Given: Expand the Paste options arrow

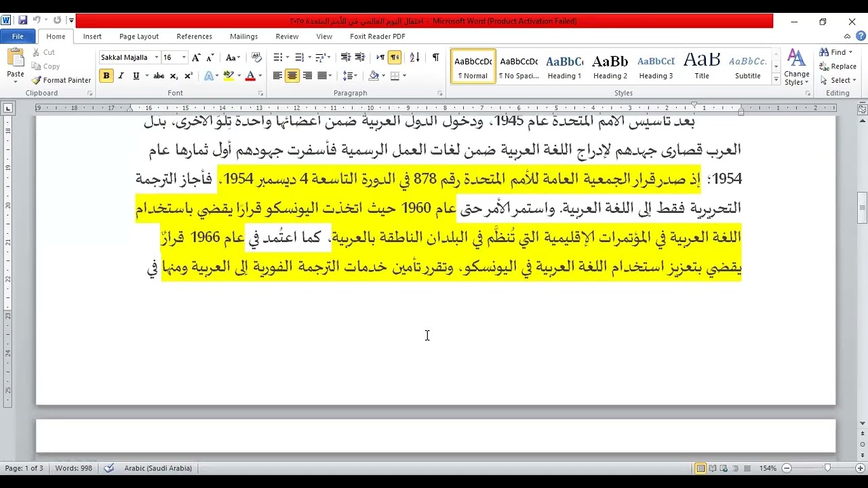Looking at the screenshot, I should (x=15, y=82).
